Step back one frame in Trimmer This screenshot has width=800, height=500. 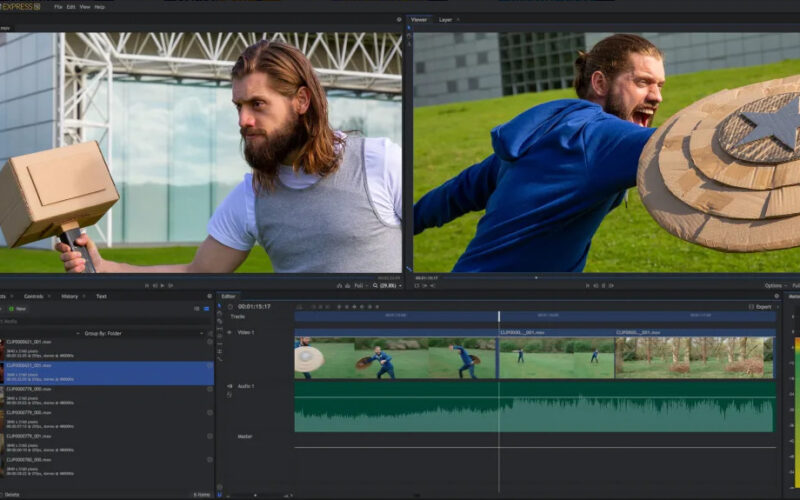[x=155, y=286]
